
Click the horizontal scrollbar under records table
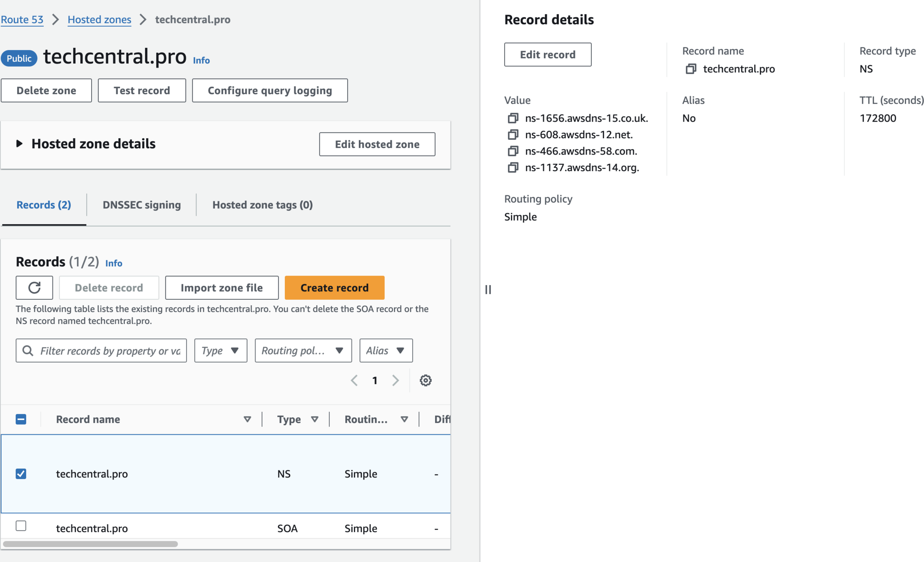(x=90, y=544)
